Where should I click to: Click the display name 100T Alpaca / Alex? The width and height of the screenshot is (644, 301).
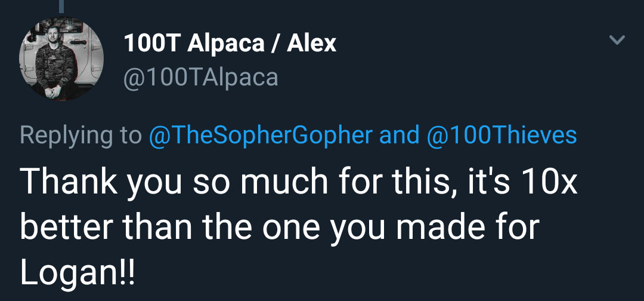click(230, 44)
